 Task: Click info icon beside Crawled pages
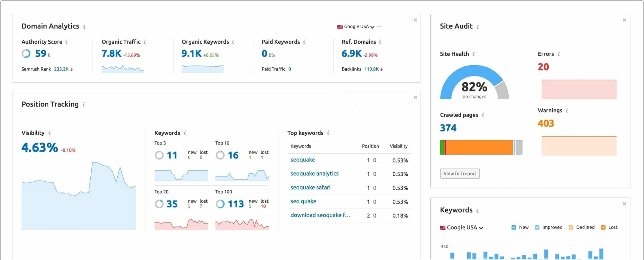483,115
